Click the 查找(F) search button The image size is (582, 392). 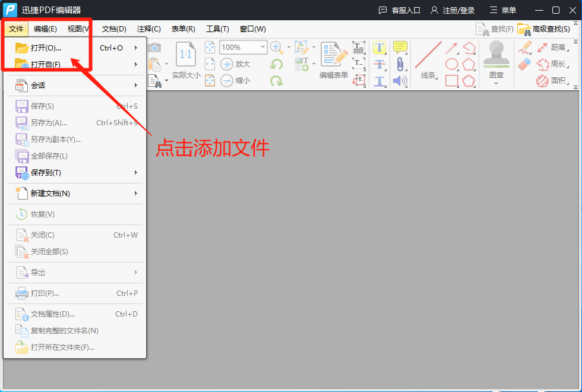(x=494, y=29)
